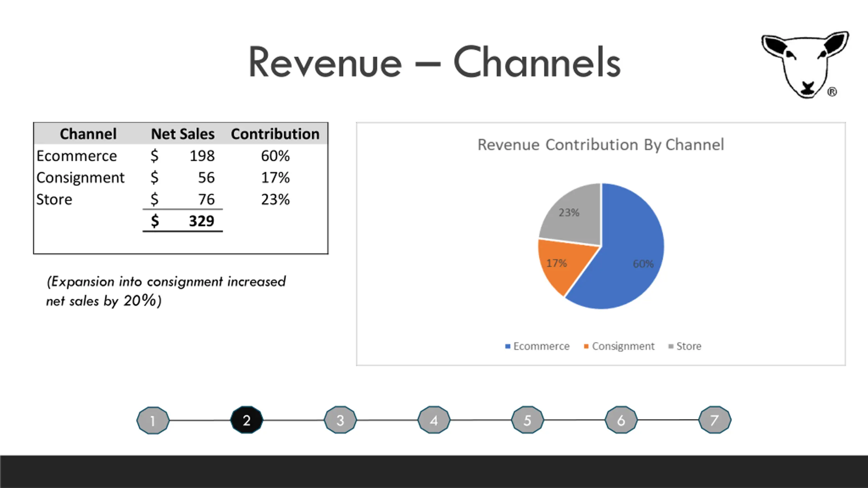The width and height of the screenshot is (868, 488).
Task: Select the active step 2 marker
Action: (246, 420)
